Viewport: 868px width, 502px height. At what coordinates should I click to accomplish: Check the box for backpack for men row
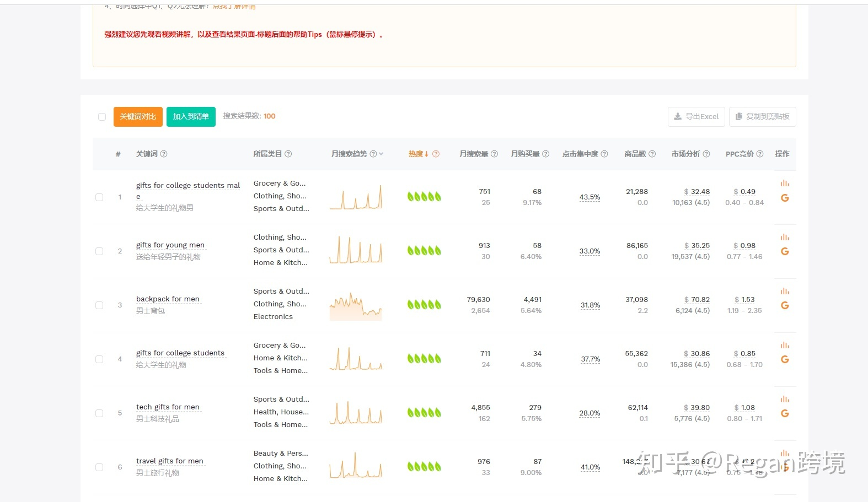click(99, 305)
